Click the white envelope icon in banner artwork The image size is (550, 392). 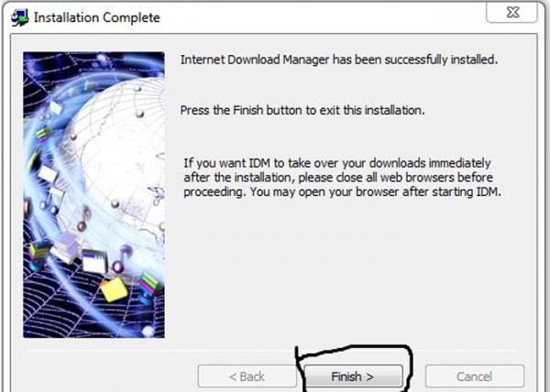click(x=48, y=173)
